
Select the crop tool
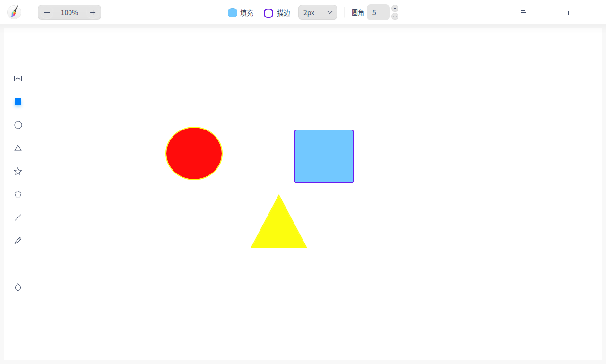18,310
